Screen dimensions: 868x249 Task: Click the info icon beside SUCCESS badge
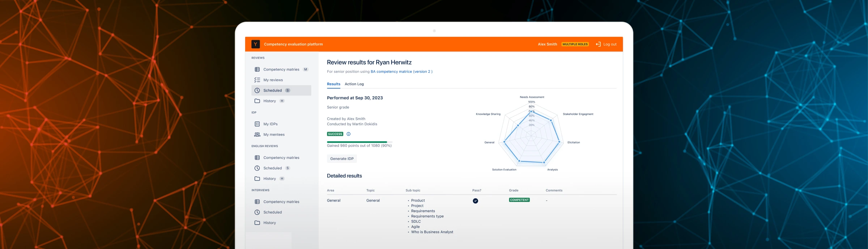click(x=349, y=134)
